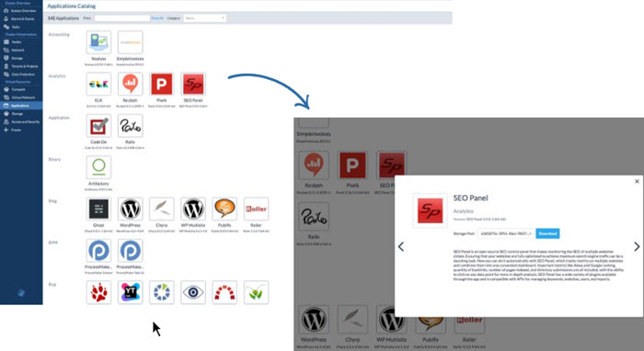Select the Redash app icon in Analytics
Image resolution: width=644 pixels, height=351 pixels.
[x=131, y=84]
